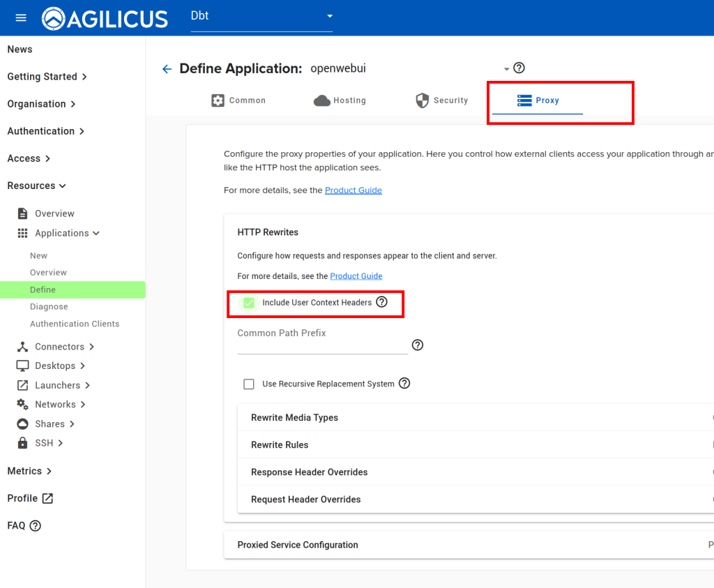Viewport: 714px width, 588px height.
Task: Open the hamburger navigation menu
Action: coord(21,17)
